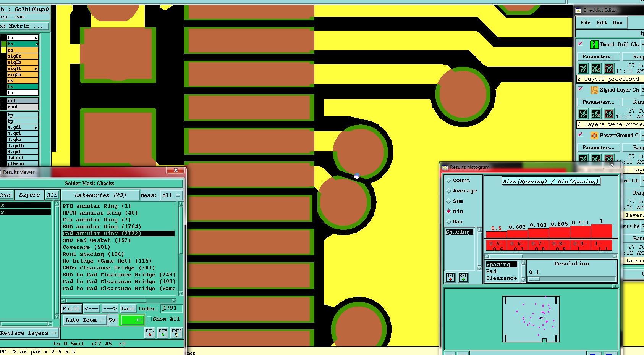Screen dimensions: 644x355
Task: Click DEL icon in Results histogram
Action: coord(450,278)
